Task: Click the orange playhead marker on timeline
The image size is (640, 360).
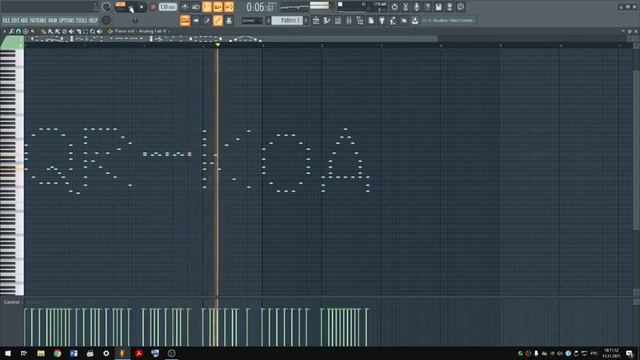Action: click(x=218, y=44)
